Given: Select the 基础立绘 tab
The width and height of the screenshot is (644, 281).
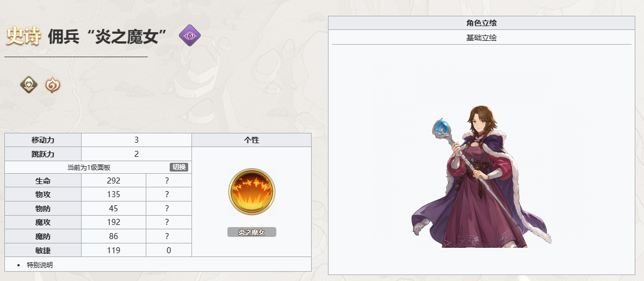Looking at the screenshot, I should [x=481, y=38].
